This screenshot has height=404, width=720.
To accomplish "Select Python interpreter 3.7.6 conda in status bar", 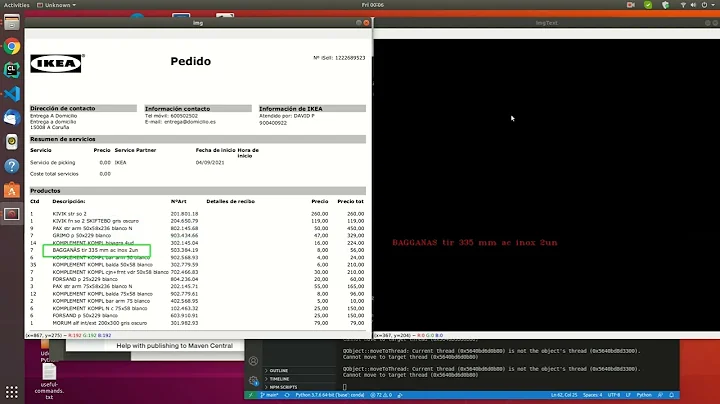I will [x=329, y=395].
